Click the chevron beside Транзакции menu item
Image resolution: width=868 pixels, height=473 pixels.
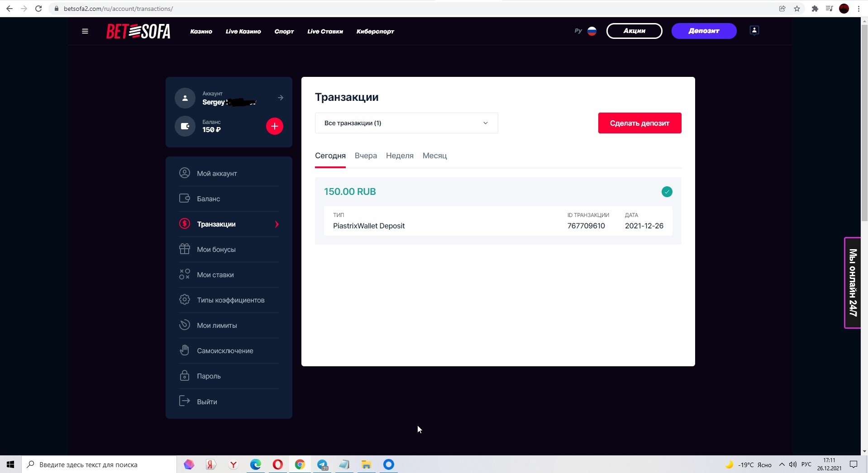tap(277, 224)
